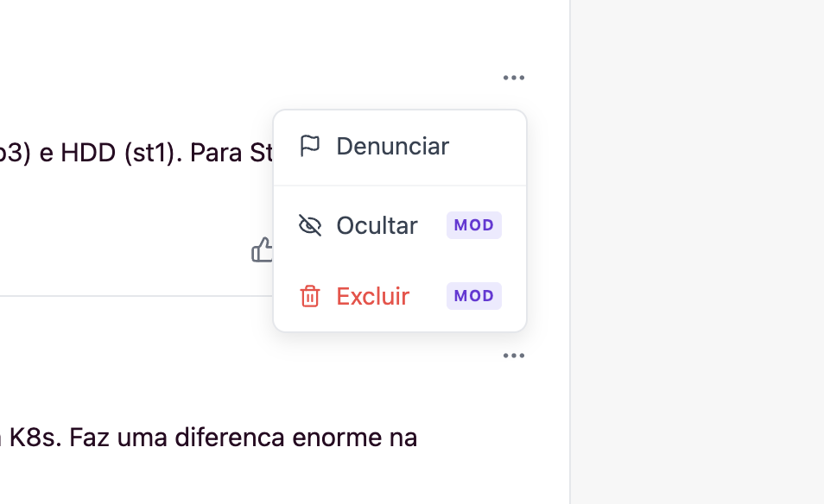Open more options for the K8s comment
The image size is (824, 504).
click(513, 356)
